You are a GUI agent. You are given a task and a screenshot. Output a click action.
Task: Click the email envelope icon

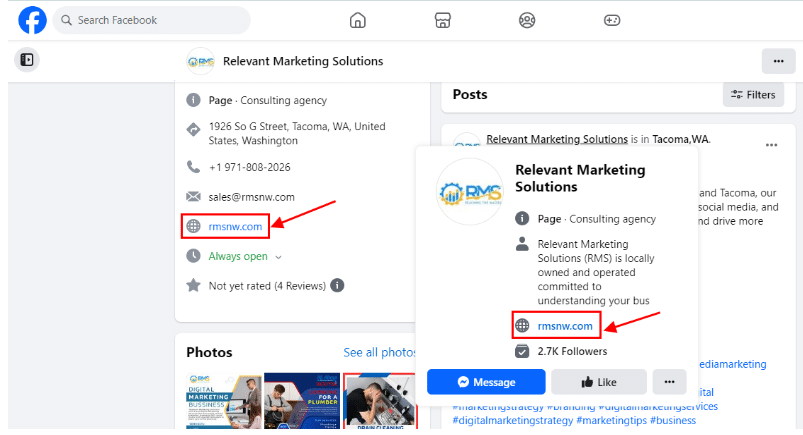click(193, 197)
